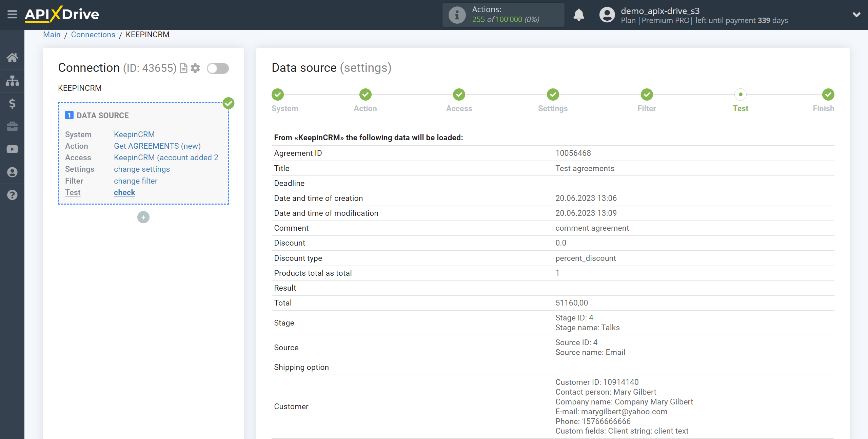Screen dimensions: 868x439
Task: Open the Actions info icon
Action: click(x=457, y=15)
